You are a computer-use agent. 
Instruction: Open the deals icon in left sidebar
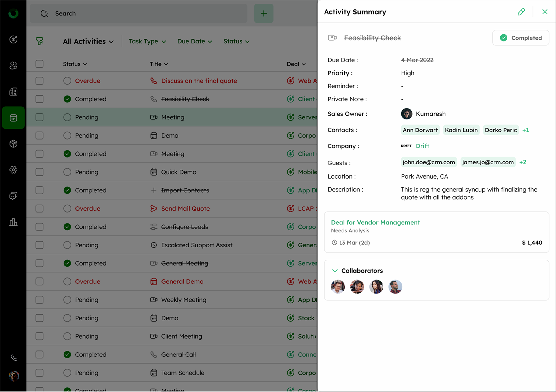coord(13,39)
